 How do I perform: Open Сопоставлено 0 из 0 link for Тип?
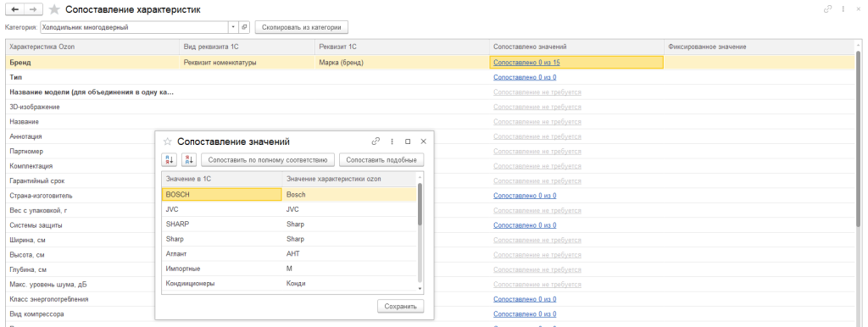click(x=525, y=77)
